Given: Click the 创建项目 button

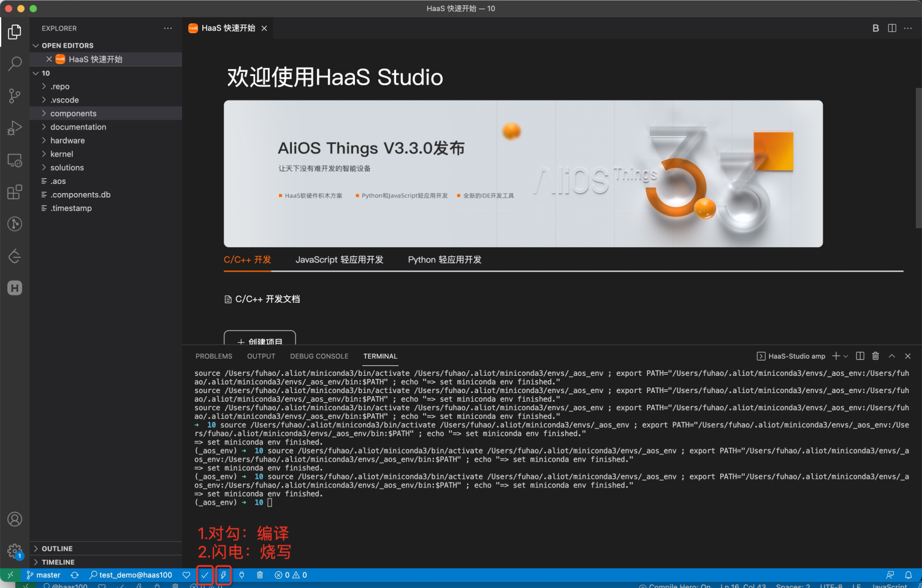Looking at the screenshot, I should click(260, 338).
